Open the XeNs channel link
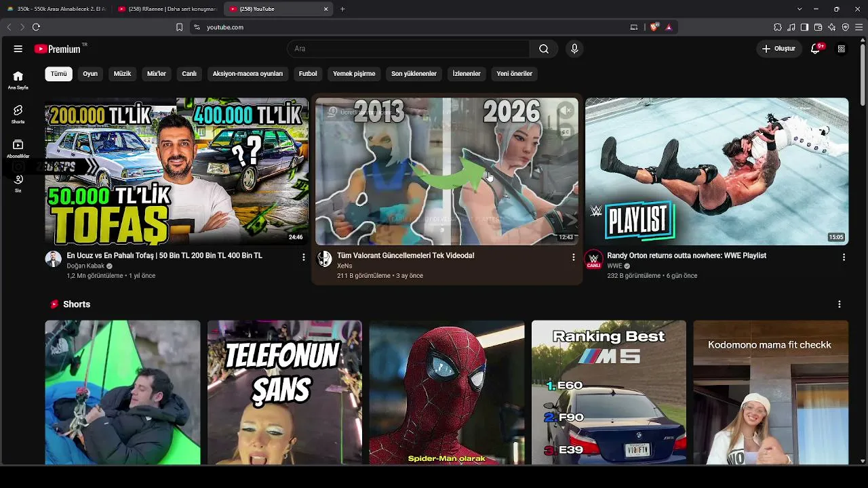Viewport: 868px width, 488px height. [344, 266]
